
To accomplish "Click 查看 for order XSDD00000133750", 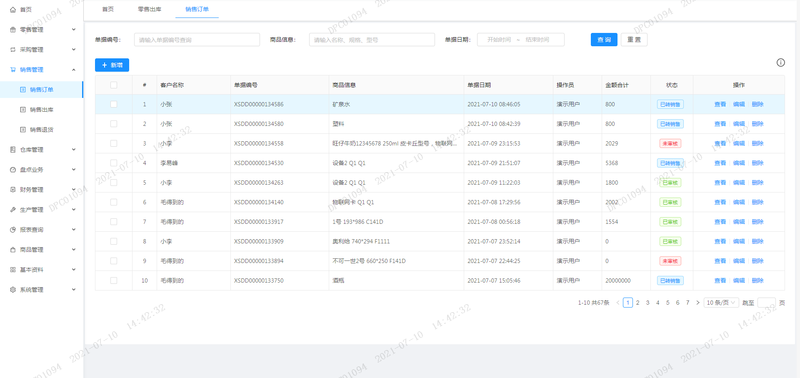I will (720, 281).
